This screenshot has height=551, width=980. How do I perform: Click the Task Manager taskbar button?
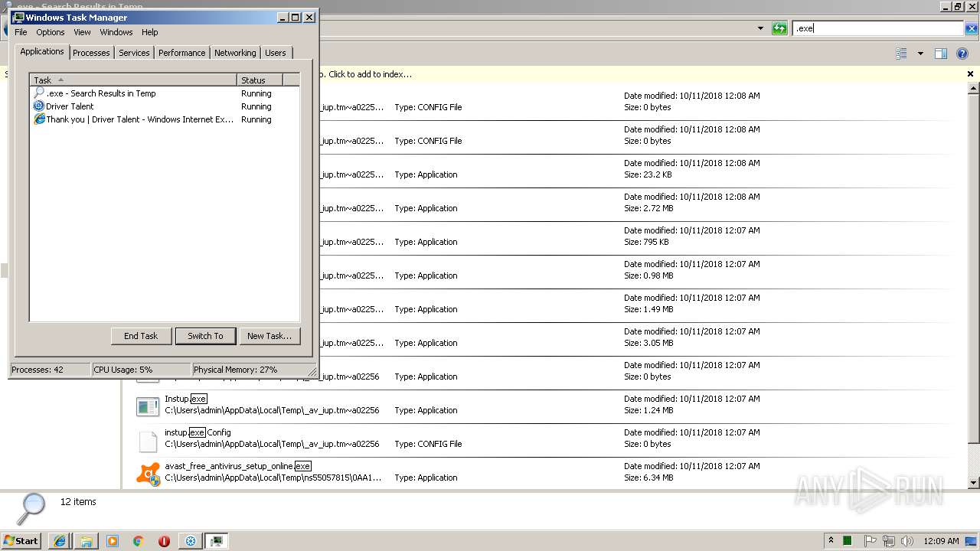click(217, 541)
